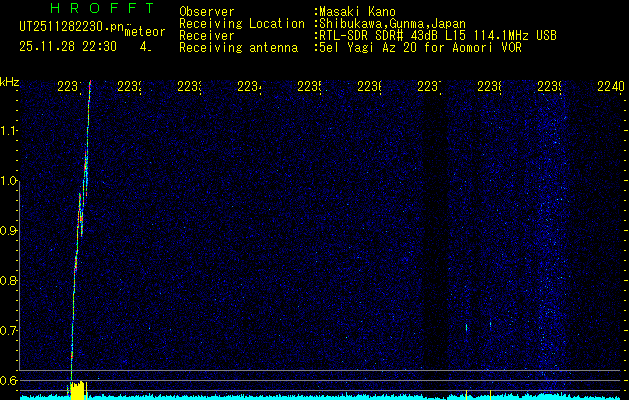Image resolution: width=629 pixels, height=400 pixels.
Task: Click the Observer label
Action: [x=207, y=11]
